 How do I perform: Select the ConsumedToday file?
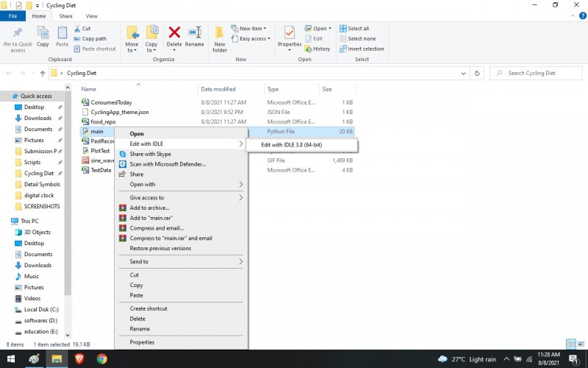coord(111,102)
